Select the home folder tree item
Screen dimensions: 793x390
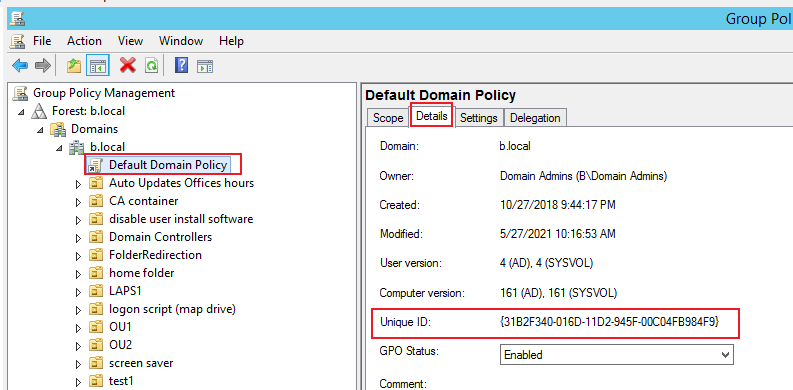pyautogui.click(x=142, y=273)
